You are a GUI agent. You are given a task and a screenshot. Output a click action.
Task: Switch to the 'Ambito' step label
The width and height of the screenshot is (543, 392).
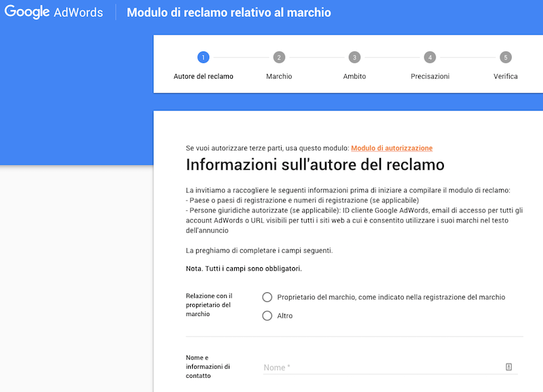(354, 77)
